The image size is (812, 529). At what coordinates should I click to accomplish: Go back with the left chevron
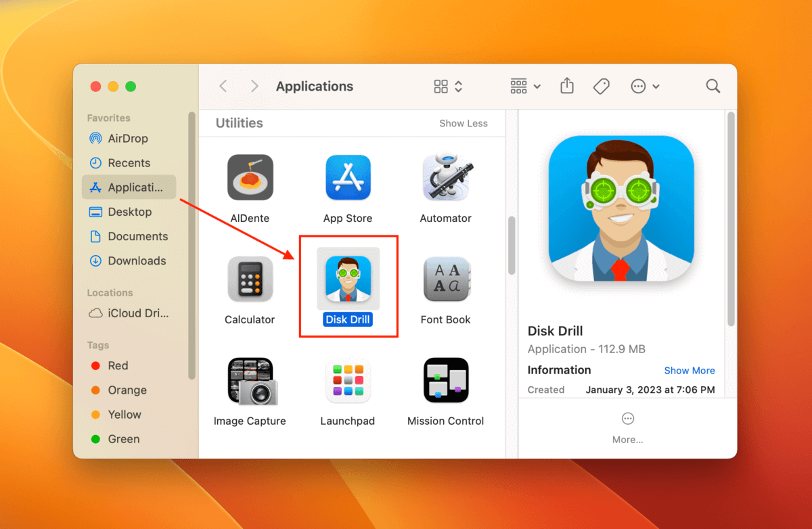click(223, 86)
